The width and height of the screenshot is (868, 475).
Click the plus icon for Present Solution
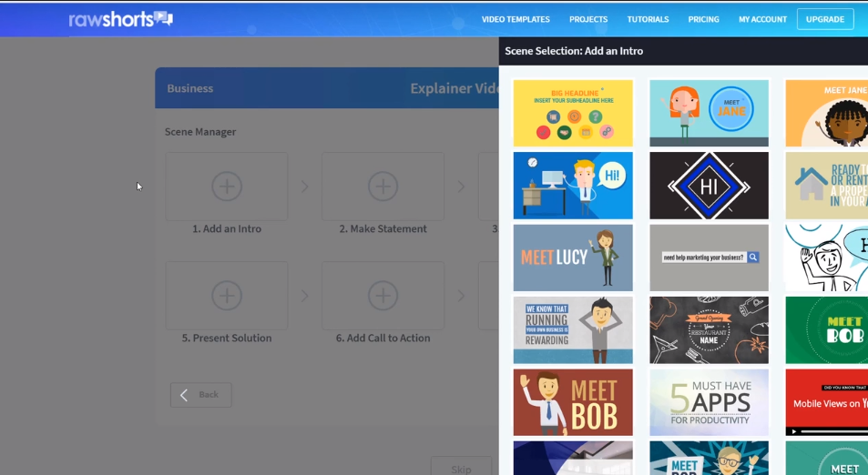pos(227,296)
